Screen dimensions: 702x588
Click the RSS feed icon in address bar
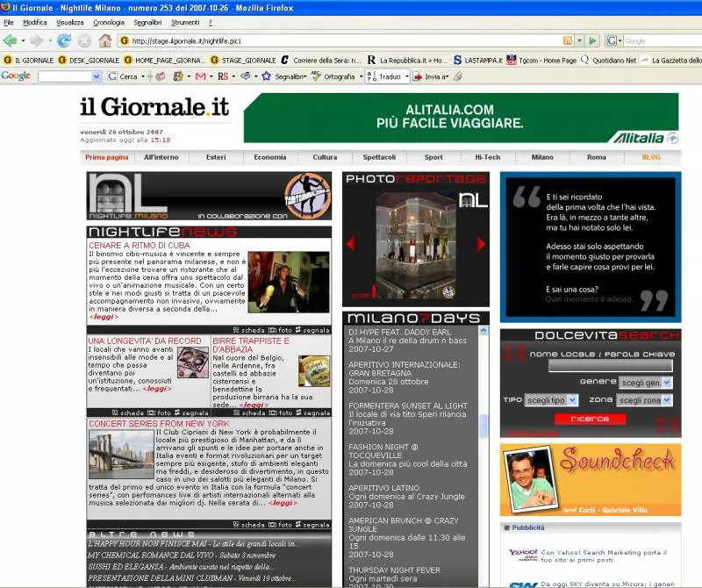tap(568, 40)
